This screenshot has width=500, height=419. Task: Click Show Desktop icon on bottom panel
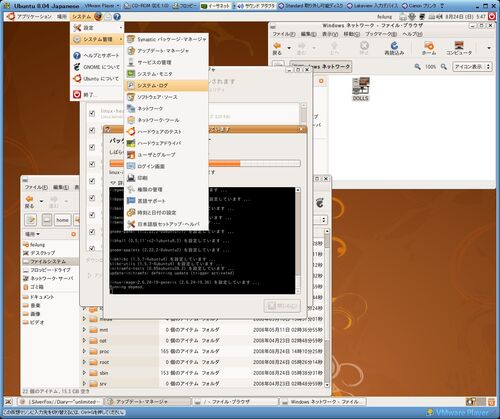9,402
